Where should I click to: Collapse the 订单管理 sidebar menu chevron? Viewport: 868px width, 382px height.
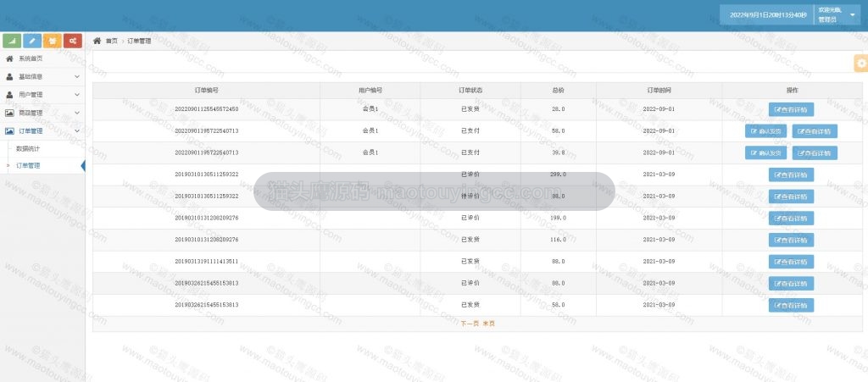click(x=77, y=131)
